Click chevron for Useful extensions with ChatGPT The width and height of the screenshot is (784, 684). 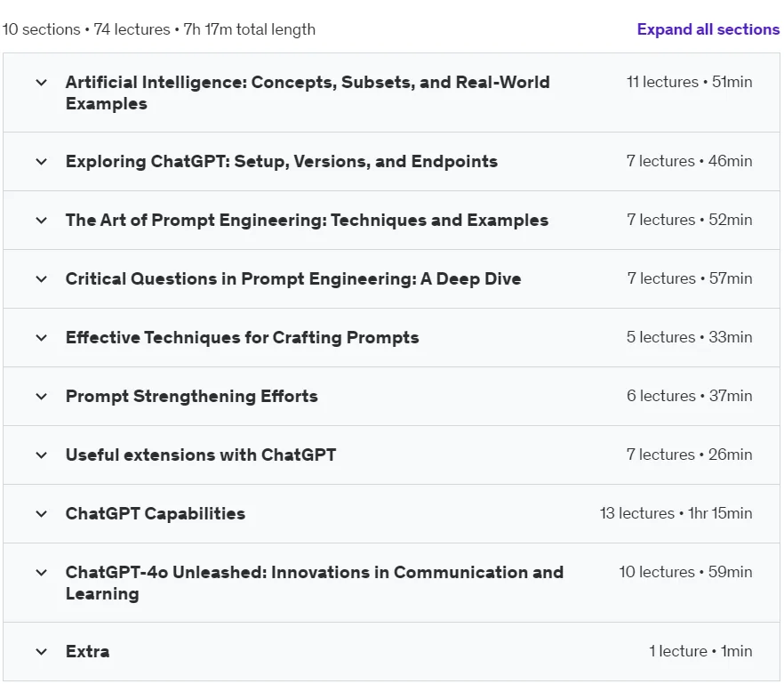pyautogui.click(x=42, y=455)
